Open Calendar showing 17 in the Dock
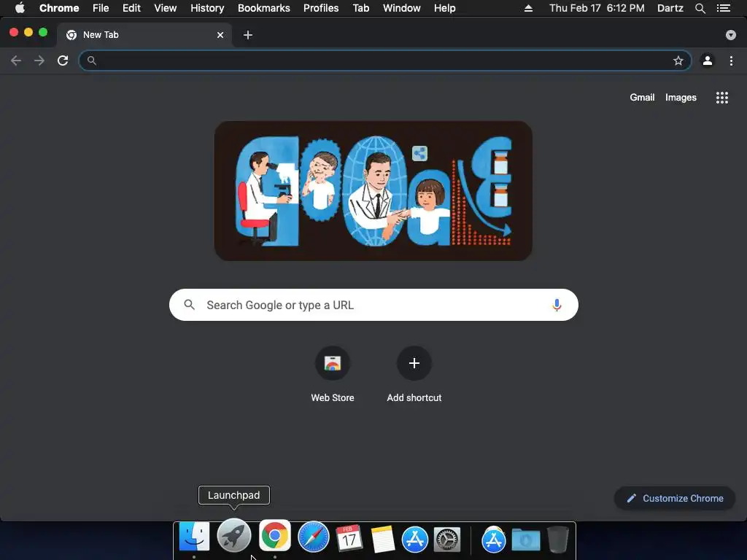 [349, 537]
